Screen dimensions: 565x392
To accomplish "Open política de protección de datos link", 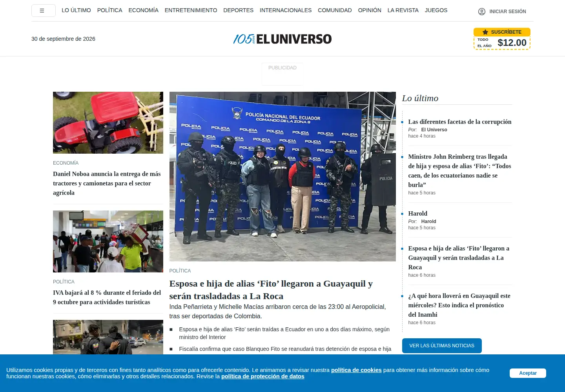I will [x=263, y=376].
